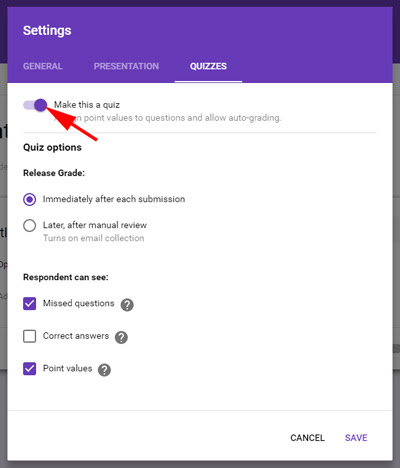Viewport: 400px width, 468px height.
Task: Switch to the Presentation tab
Action: (126, 66)
